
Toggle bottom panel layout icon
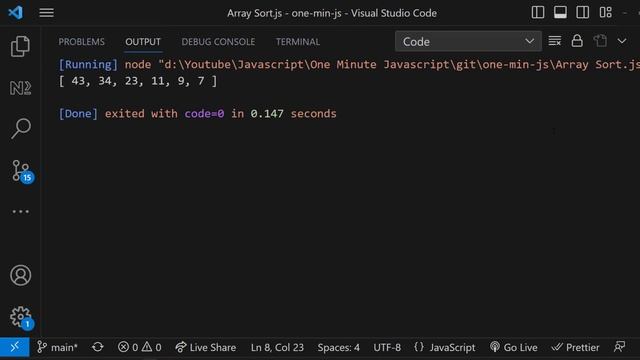(560, 13)
